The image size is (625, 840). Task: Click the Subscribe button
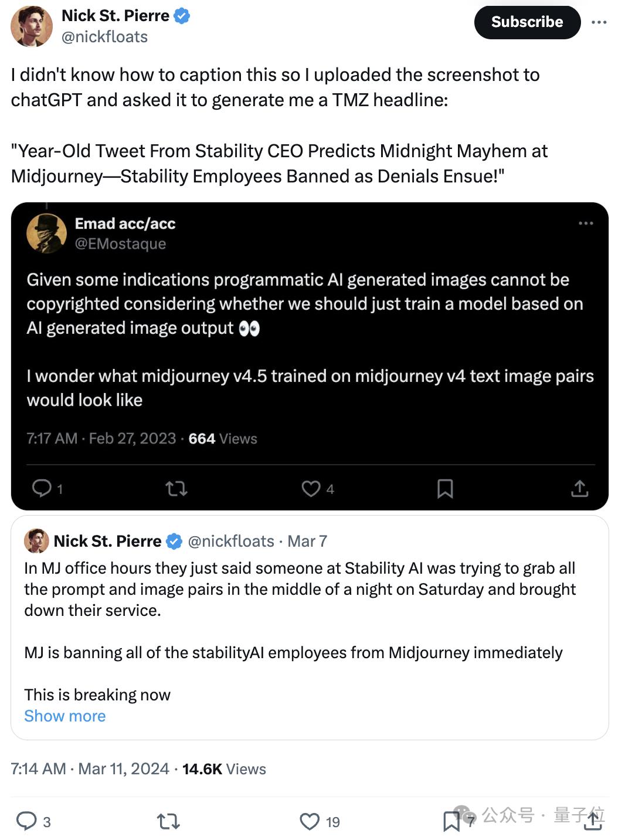pos(527,22)
